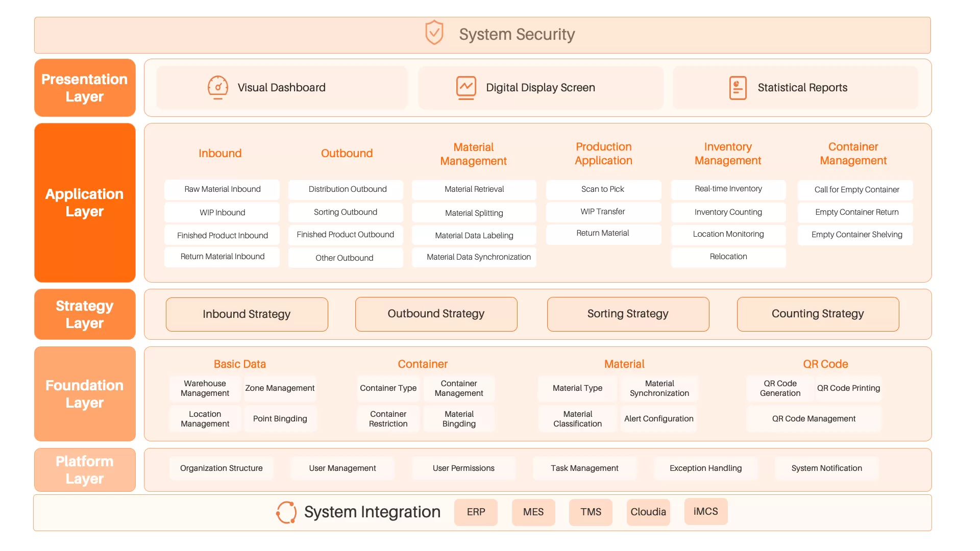Click the Digital Display Screen chart icon

(x=466, y=87)
